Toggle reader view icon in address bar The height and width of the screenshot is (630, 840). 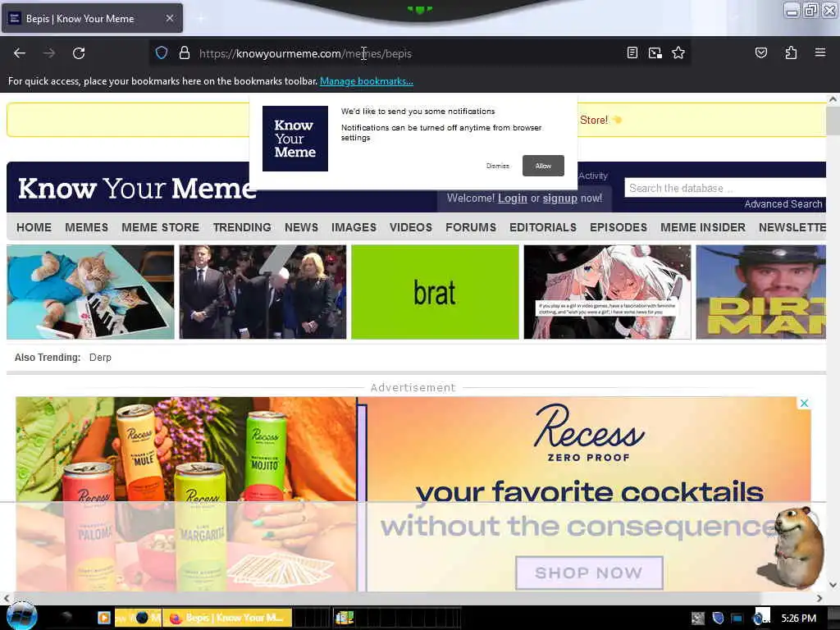coord(632,52)
